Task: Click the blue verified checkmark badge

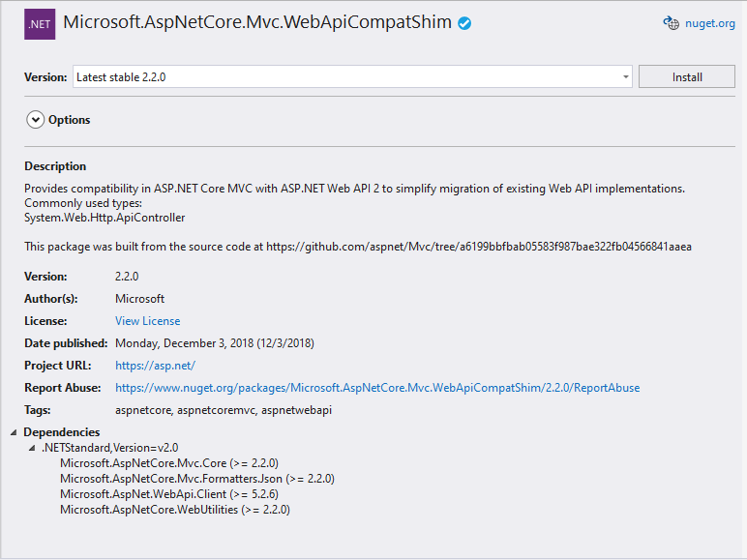Action: point(464,23)
